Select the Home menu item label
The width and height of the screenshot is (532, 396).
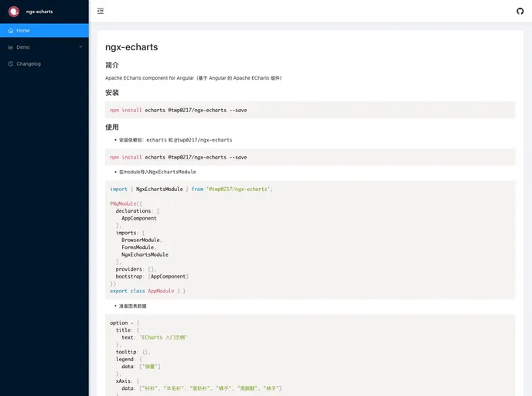[x=23, y=30]
